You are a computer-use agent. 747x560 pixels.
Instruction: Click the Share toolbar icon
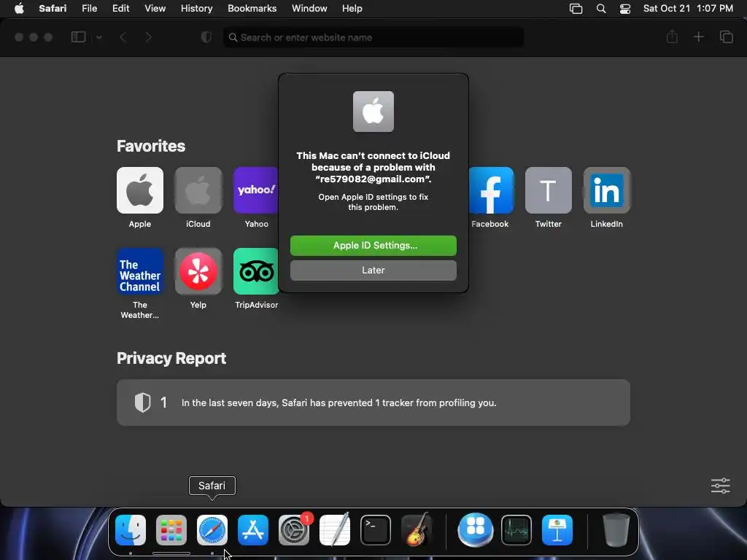click(672, 36)
